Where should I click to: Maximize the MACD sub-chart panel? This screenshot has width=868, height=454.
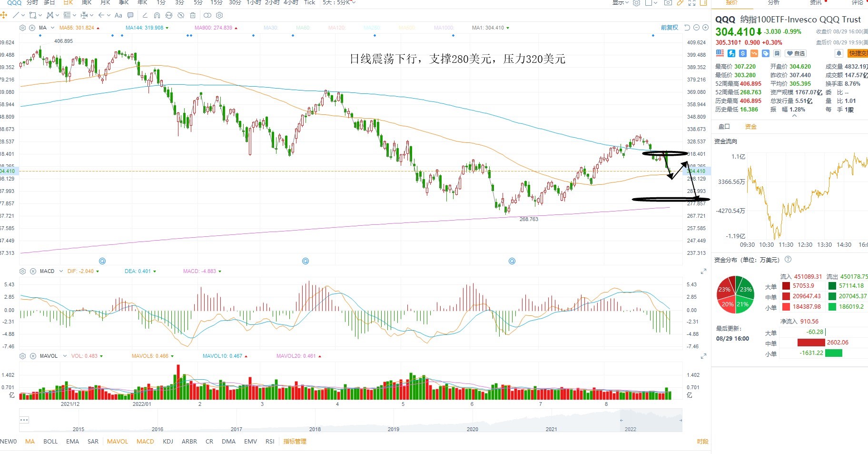click(703, 272)
